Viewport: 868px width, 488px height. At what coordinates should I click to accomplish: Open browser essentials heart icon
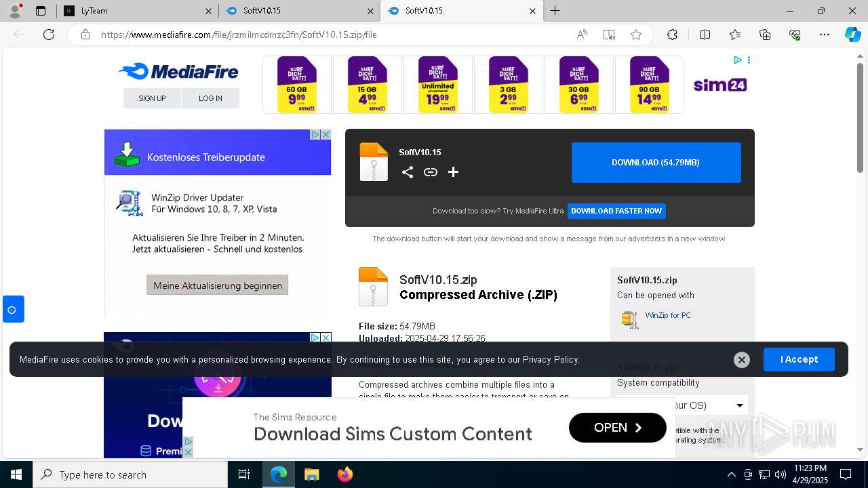795,35
